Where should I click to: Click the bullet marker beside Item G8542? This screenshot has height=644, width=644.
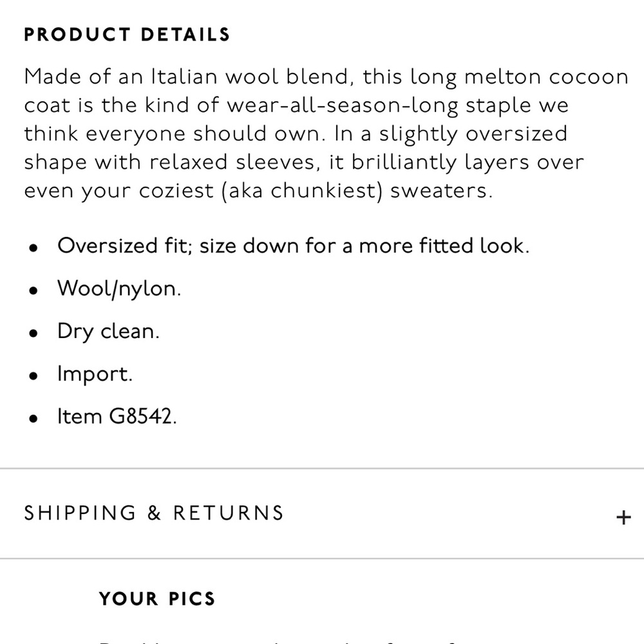pyautogui.click(x=33, y=418)
